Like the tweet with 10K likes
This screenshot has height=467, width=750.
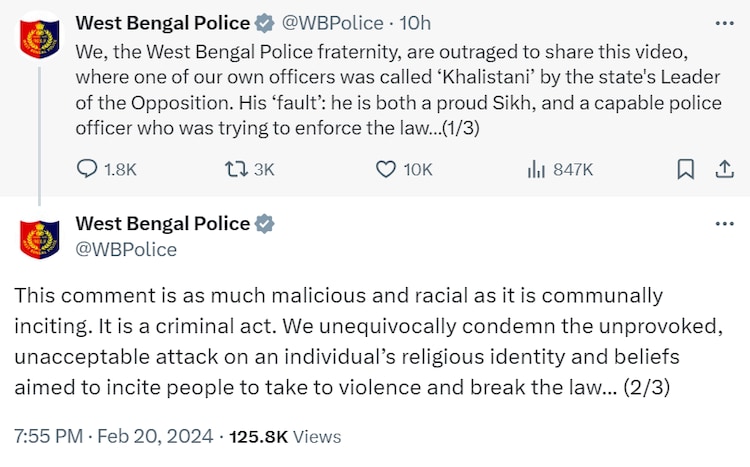tap(386, 170)
